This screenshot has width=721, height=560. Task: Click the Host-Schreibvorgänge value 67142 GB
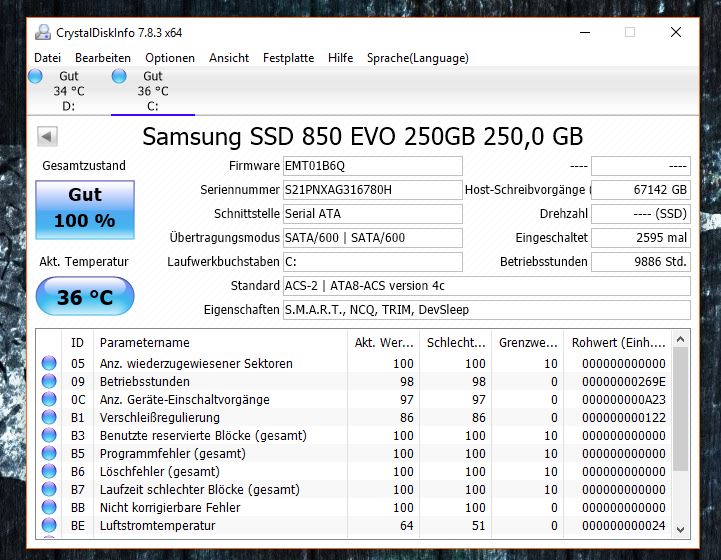tap(641, 190)
